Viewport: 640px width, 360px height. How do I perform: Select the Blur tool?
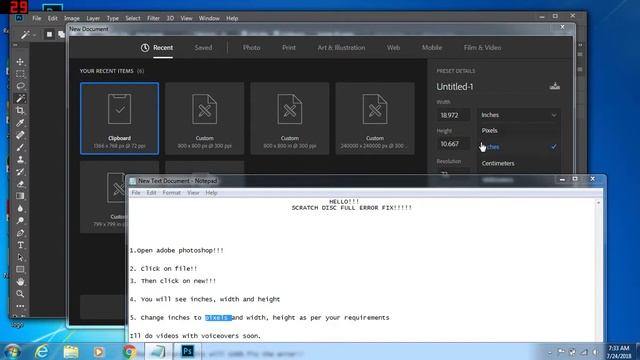coord(20,209)
